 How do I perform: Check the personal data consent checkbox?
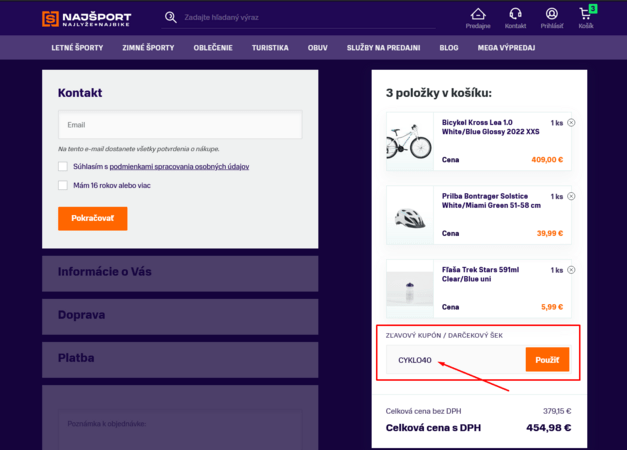(63, 166)
